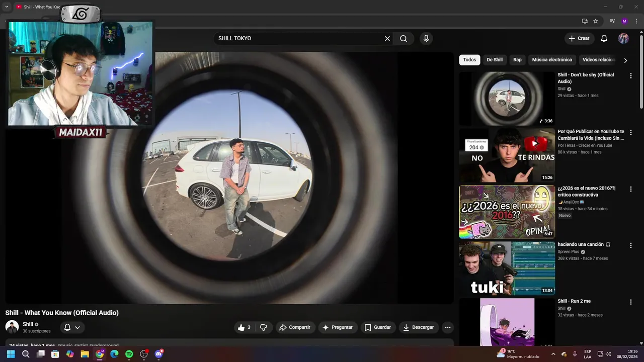The width and height of the screenshot is (644, 362).
Task: Open Pol Tenas channel name
Action: pos(585,145)
